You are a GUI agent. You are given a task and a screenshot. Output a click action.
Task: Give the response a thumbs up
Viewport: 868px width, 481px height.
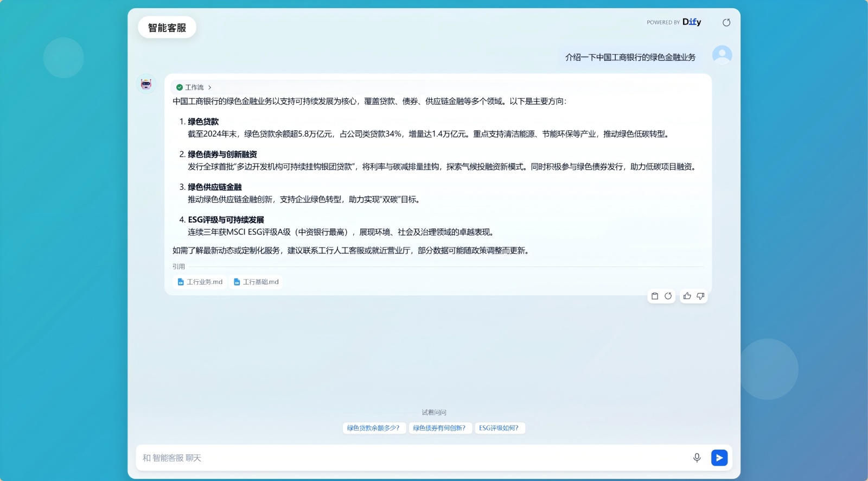(687, 296)
